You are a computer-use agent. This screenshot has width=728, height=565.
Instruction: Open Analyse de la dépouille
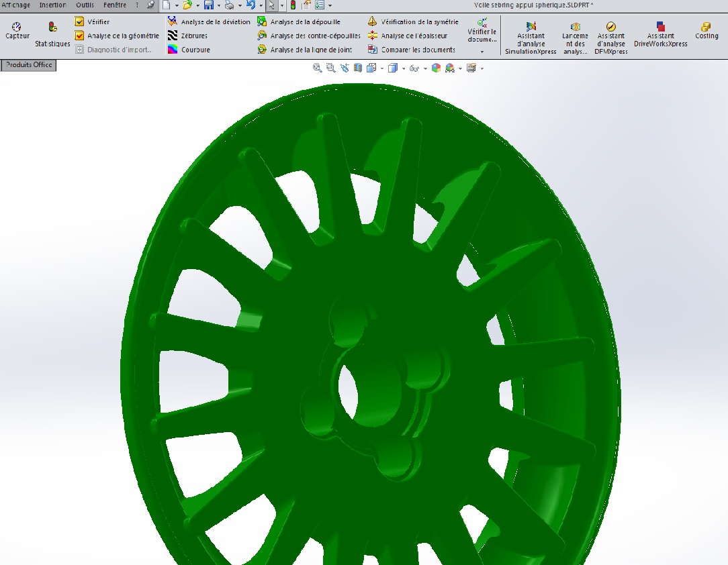(x=299, y=21)
